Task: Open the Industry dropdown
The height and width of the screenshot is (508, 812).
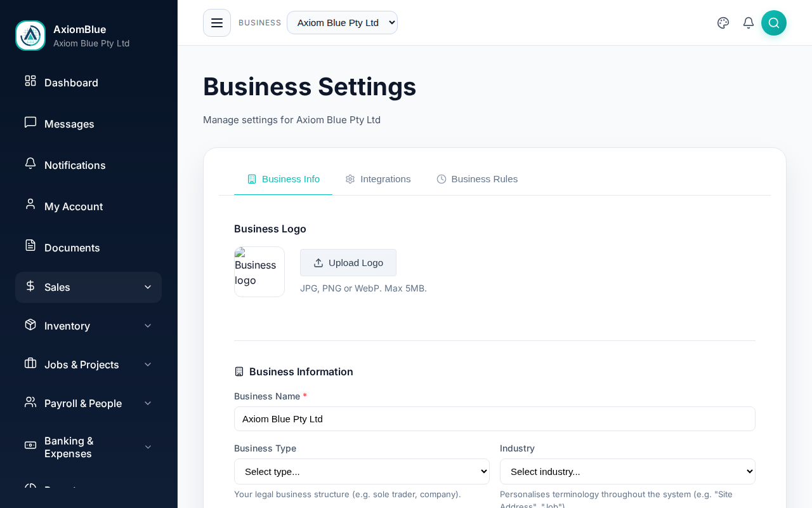Action: point(627,472)
